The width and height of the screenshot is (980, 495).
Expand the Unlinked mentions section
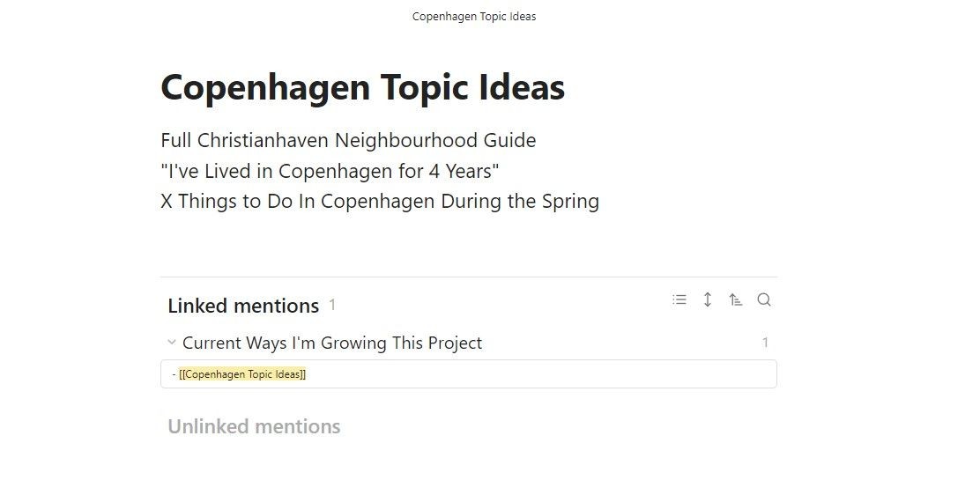click(254, 427)
